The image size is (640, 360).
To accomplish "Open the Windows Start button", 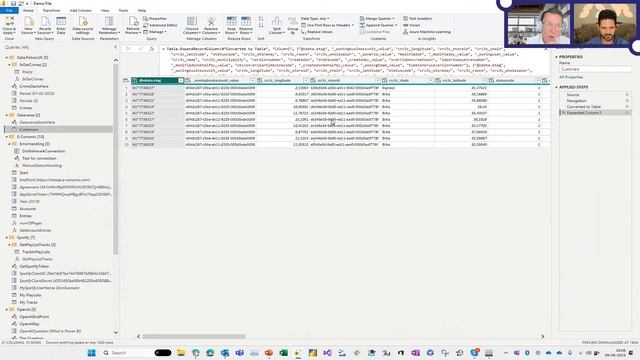I will point(91,353).
